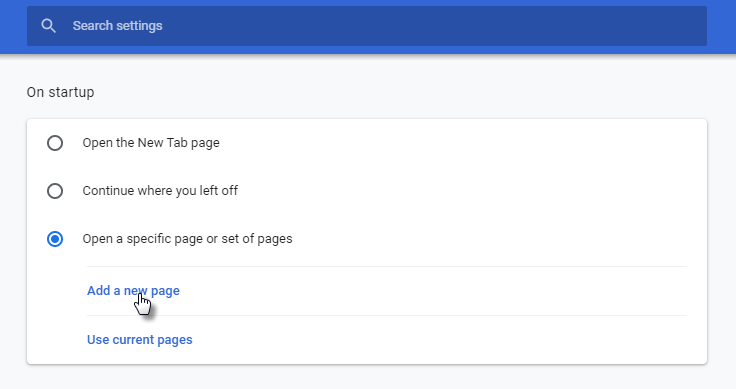Viewport: 736px width, 389px height.
Task: Click the Search settings placeholder text
Action: tap(117, 26)
